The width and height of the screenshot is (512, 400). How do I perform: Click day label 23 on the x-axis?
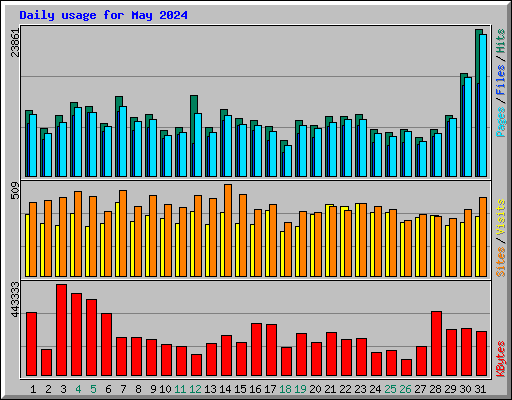pyautogui.click(x=360, y=389)
